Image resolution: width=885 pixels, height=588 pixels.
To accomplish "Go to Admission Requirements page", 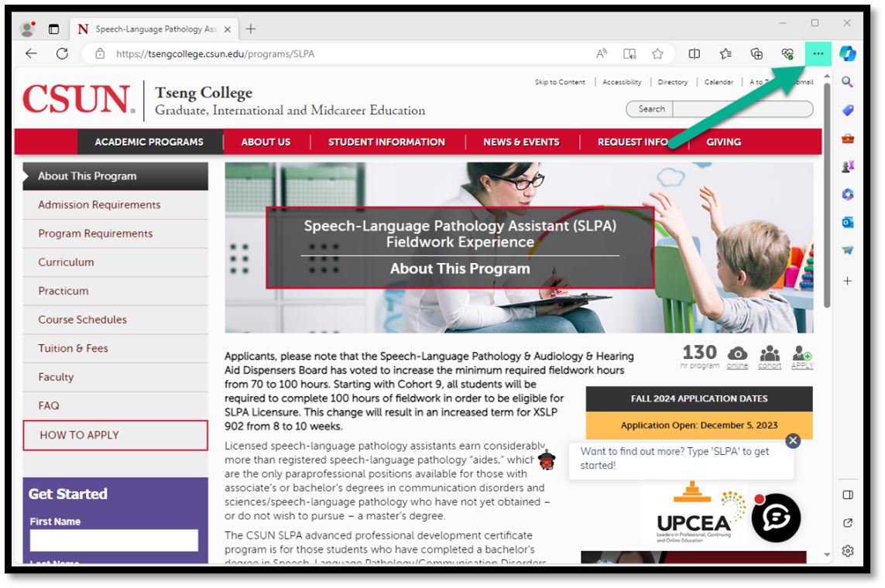I will (99, 205).
